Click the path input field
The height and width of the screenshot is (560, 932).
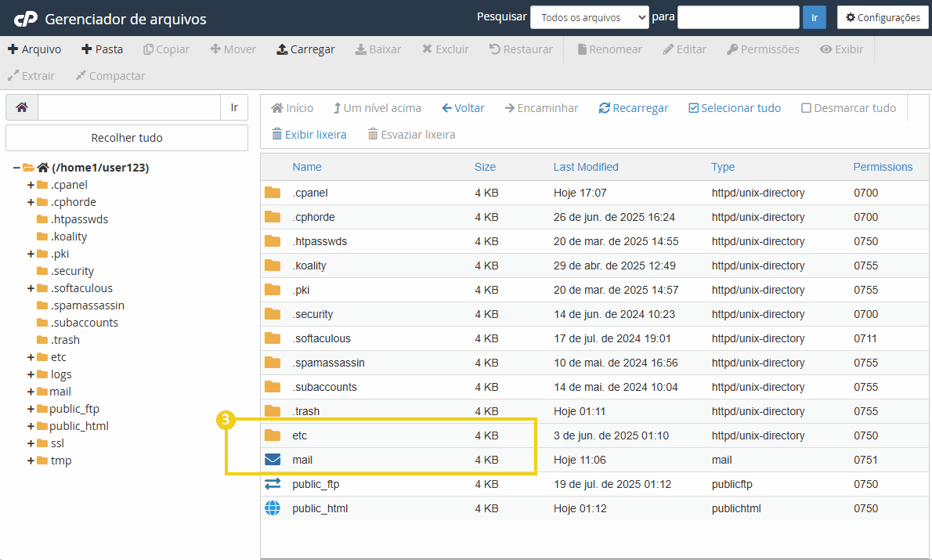[x=129, y=107]
